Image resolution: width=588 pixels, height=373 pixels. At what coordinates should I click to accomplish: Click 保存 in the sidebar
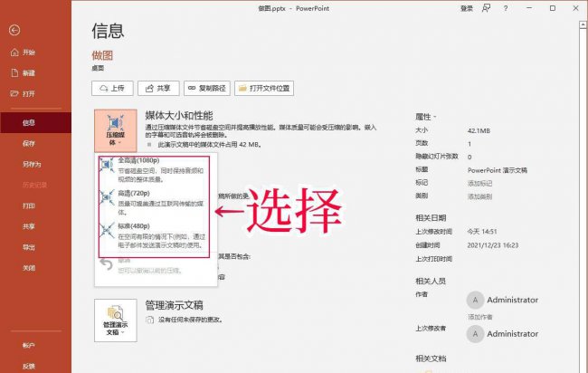tap(29, 143)
